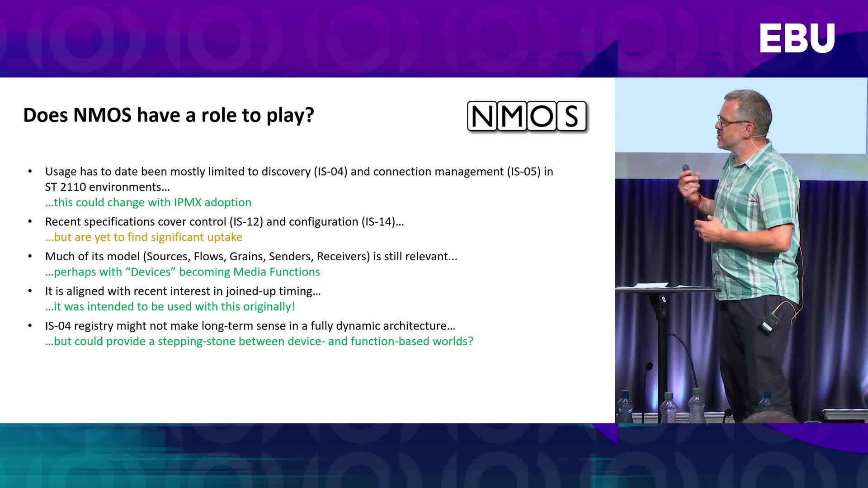This screenshot has width=868, height=488.
Task: Click the line 'ST 2110 environments…'
Action: [108, 187]
